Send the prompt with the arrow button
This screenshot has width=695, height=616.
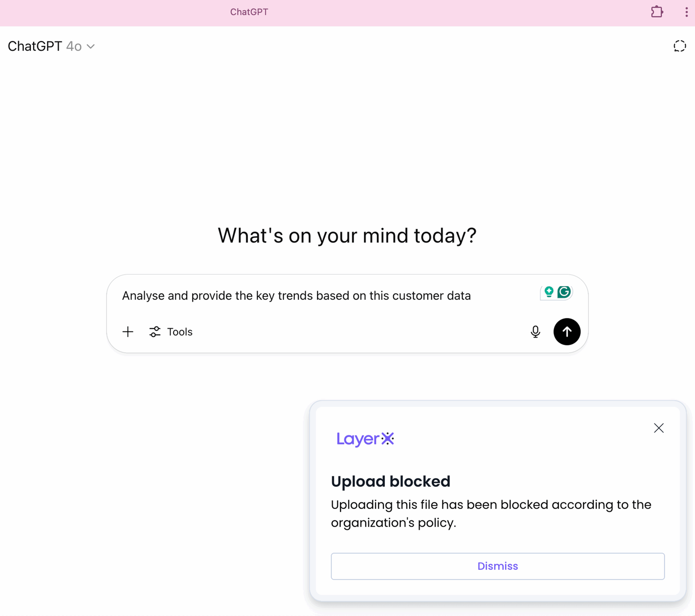click(567, 331)
